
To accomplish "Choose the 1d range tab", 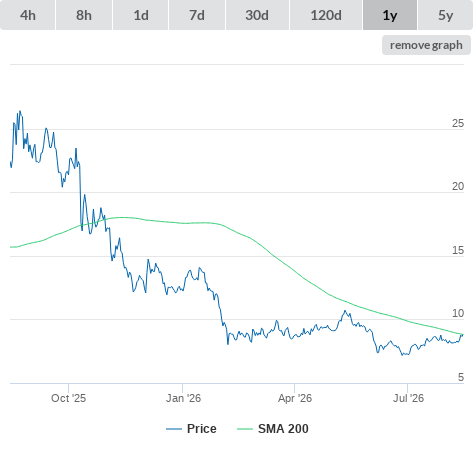I will pyautogui.click(x=141, y=15).
